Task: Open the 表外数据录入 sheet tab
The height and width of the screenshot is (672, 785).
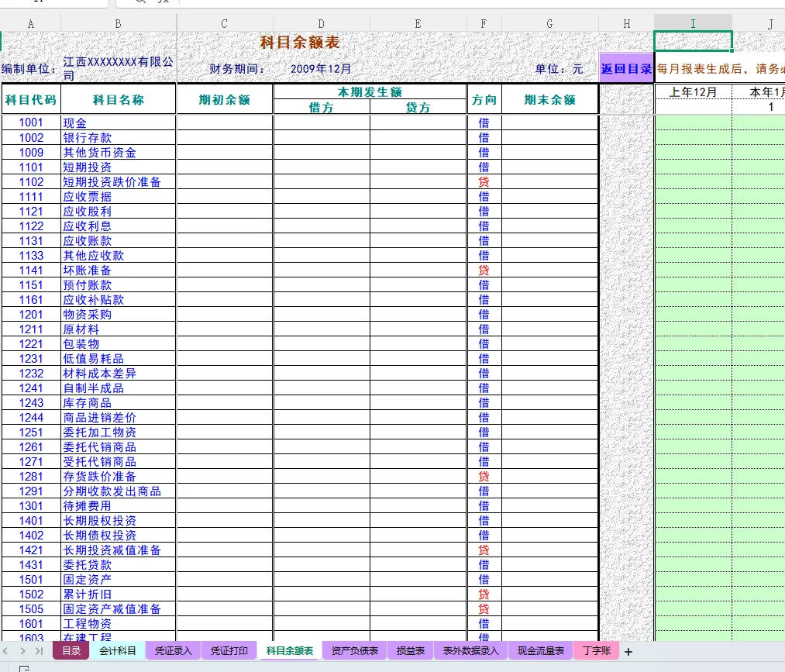Action: [x=470, y=650]
